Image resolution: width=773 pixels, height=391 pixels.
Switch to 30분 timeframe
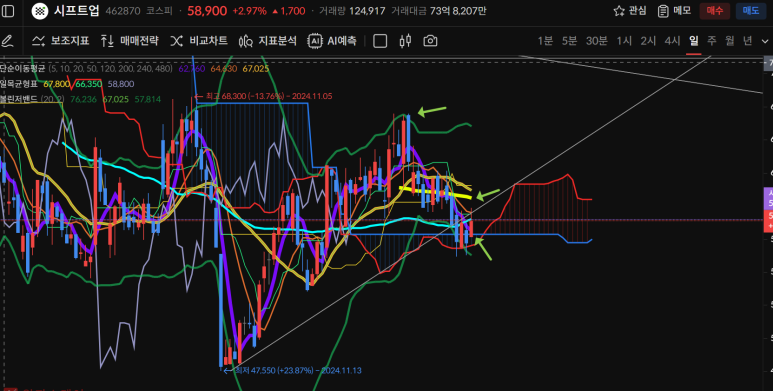pyautogui.click(x=597, y=41)
